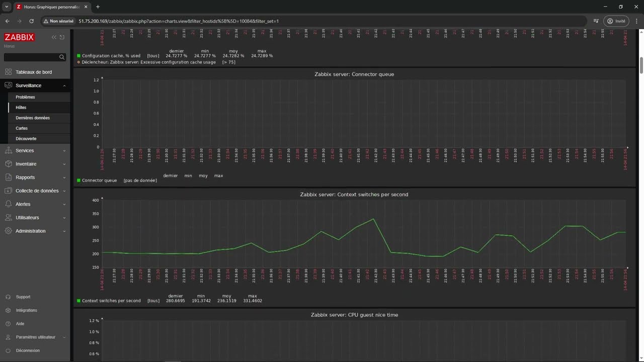644x362 pixels.
Task: Click the moy value 236.1519
Action: point(227,301)
